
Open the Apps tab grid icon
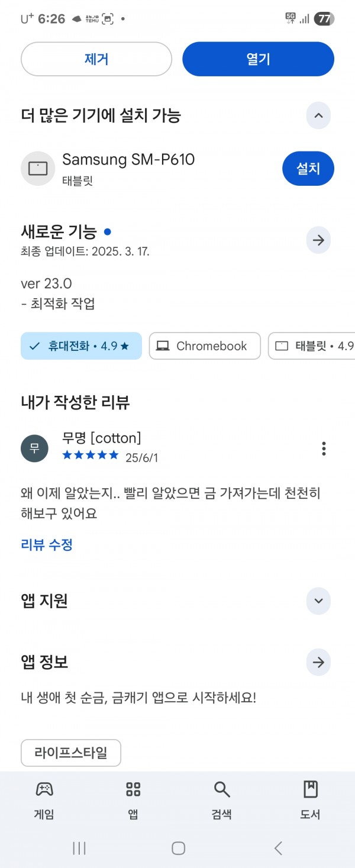[x=133, y=789]
